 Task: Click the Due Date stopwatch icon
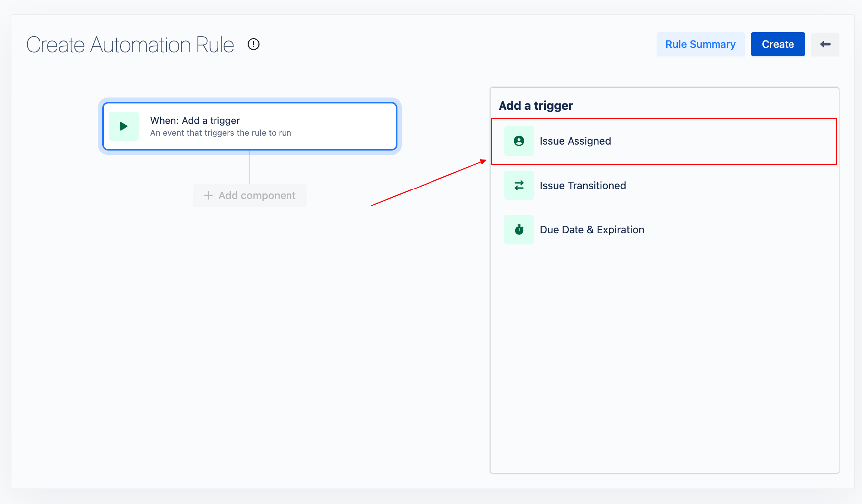519,230
